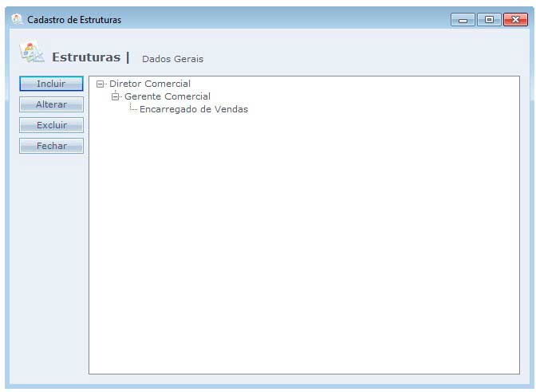
Task: Click the Dados Gerais label
Action: (172, 59)
